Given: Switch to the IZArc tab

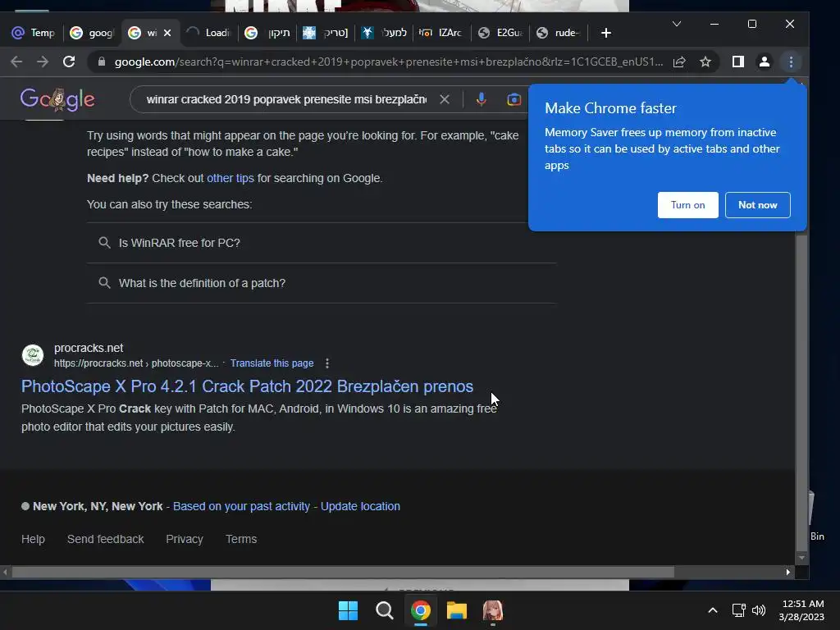Looking at the screenshot, I should [x=441, y=33].
